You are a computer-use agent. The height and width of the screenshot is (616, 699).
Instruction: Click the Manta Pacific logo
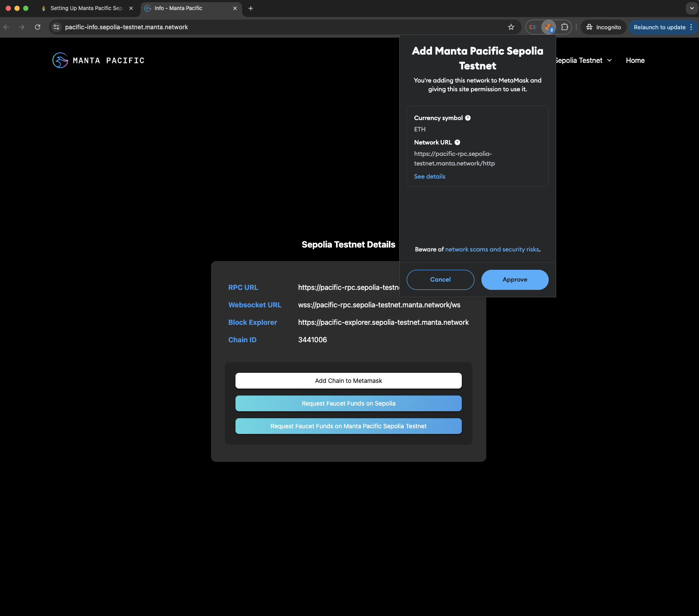98,60
